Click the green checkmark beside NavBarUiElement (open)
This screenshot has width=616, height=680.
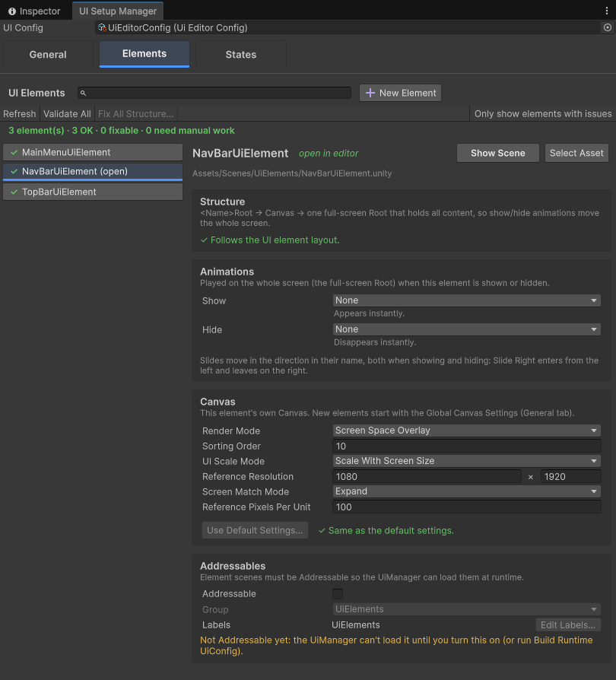point(14,172)
